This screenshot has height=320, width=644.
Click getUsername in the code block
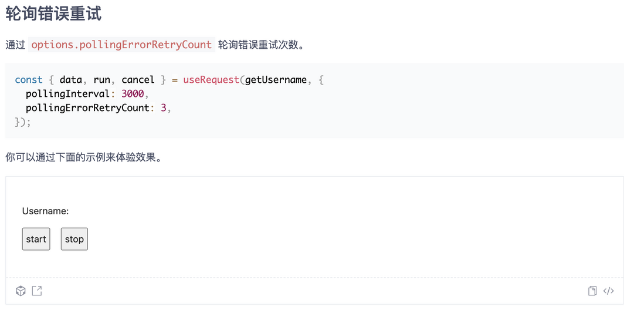tap(276, 80)
